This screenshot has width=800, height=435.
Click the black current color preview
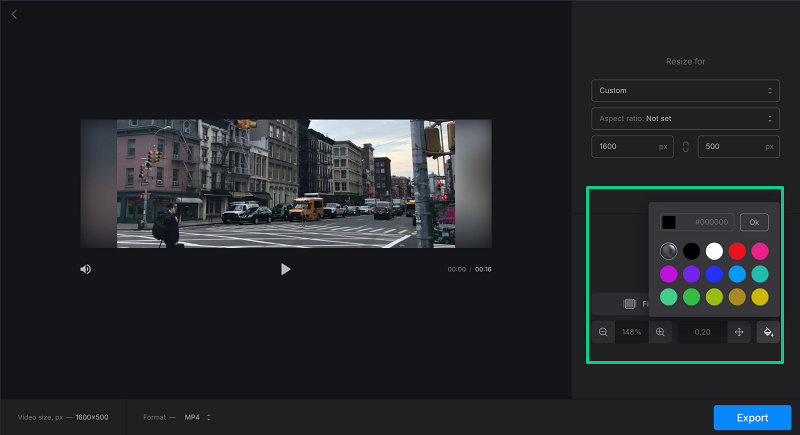pyautogui.click(x=669, y=222)
